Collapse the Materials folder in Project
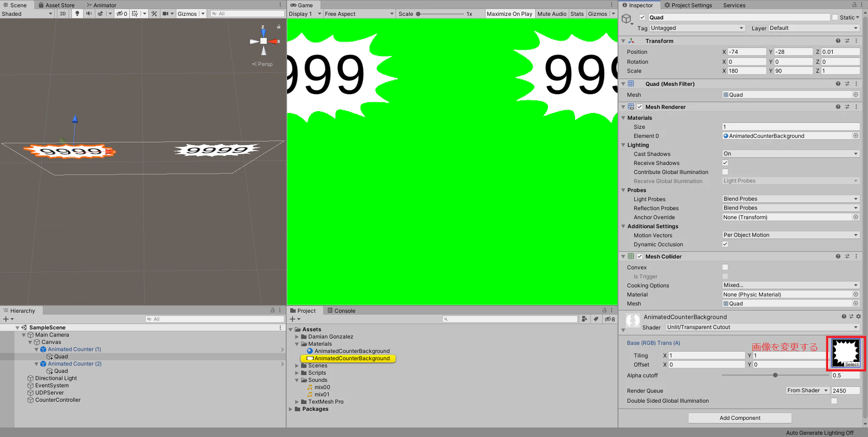Image resolution: width=868 pixels, height=437 pixels. coord(297,344)
